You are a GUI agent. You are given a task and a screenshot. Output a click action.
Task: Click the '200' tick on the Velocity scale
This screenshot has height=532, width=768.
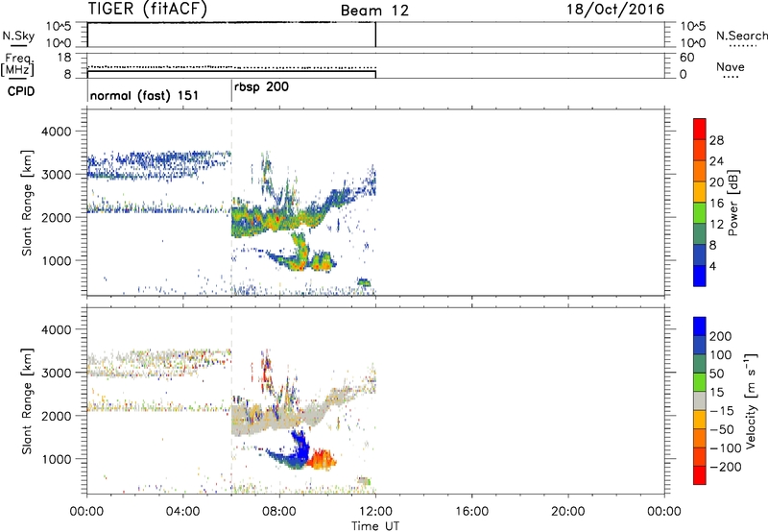[721, 336]
